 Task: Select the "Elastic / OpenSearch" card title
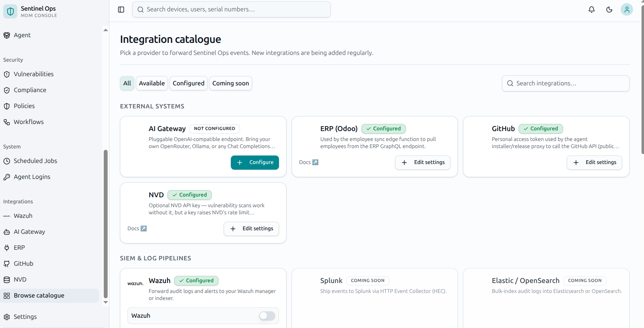click(x=526, y=281)
